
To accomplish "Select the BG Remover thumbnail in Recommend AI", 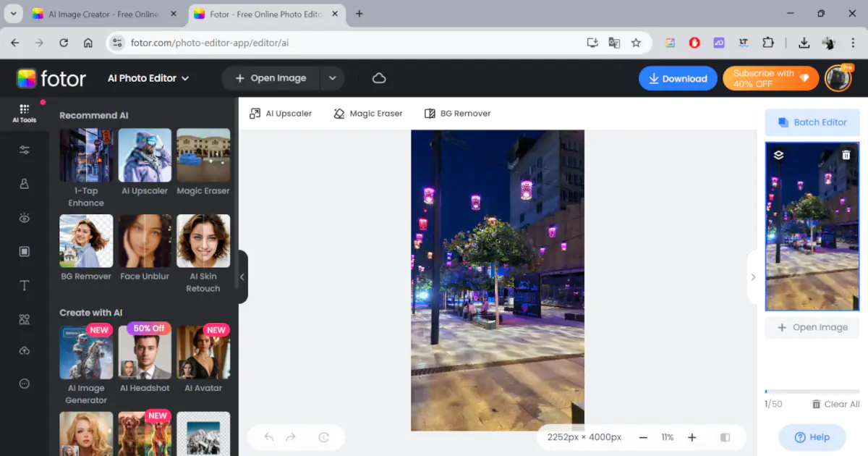I will click(86, 241).
